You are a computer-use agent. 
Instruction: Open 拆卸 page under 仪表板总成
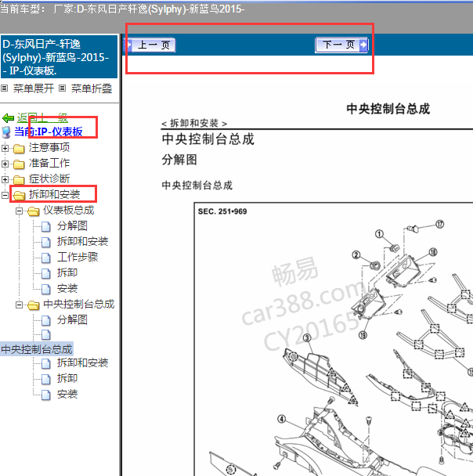(67, 272)
